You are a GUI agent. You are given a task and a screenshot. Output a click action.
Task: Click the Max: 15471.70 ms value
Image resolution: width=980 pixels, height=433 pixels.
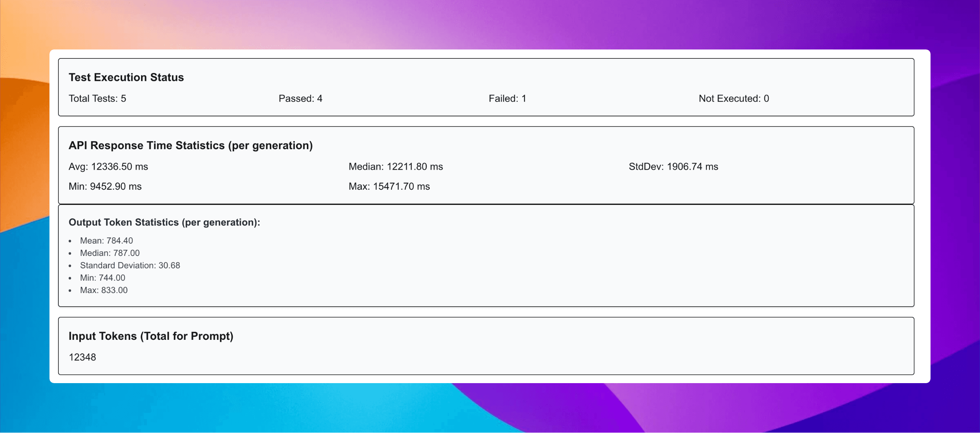[x=389, y=186]
